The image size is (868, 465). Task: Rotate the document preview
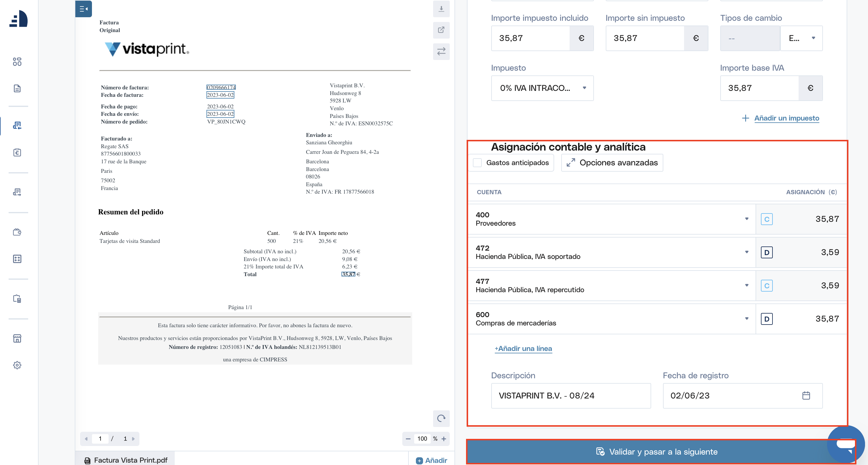pyautogui.click(x=441, y=418)
